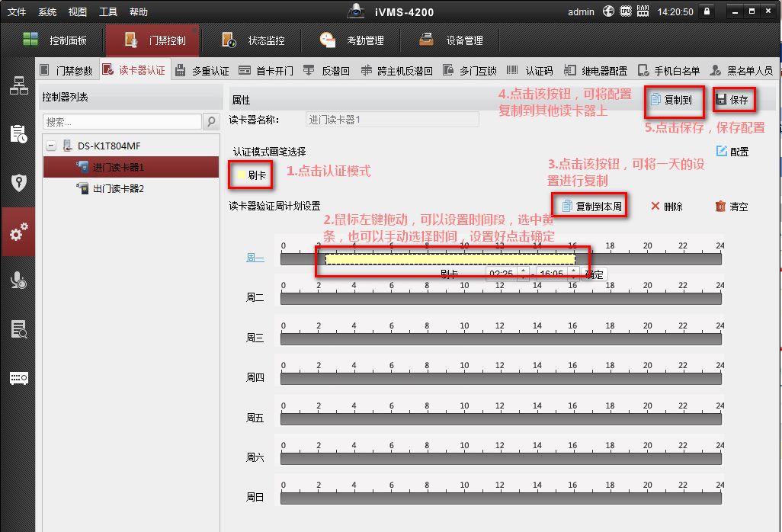Click the 配置 edit button
This screenshot has width=782, height=532.
pyautogui.click(x=732, y=152)
